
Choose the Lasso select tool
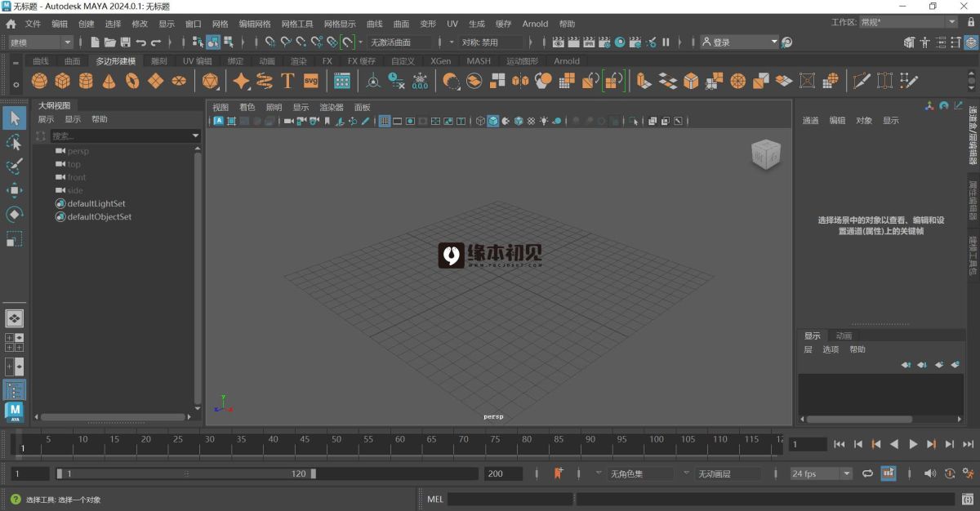coord(14,143)
